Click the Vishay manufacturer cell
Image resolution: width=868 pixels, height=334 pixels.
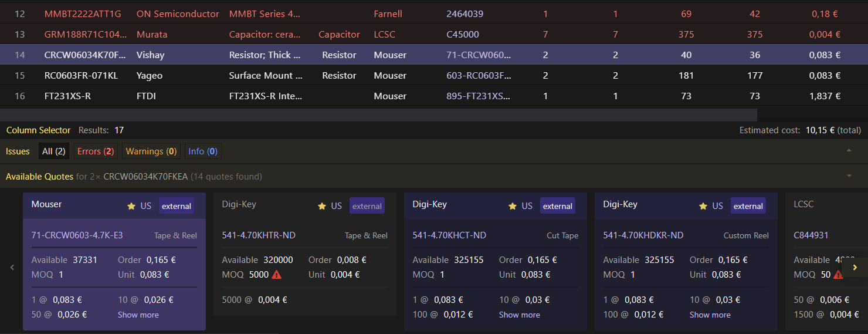point(150,55)
